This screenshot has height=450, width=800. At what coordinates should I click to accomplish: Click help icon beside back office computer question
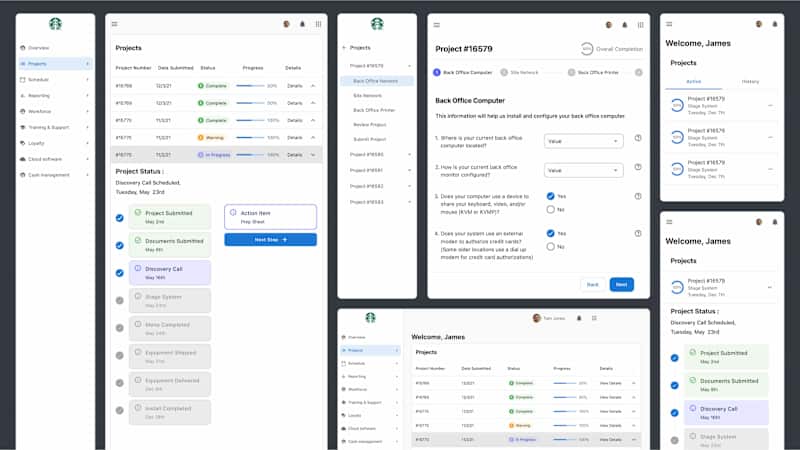(x=638, y=138)
